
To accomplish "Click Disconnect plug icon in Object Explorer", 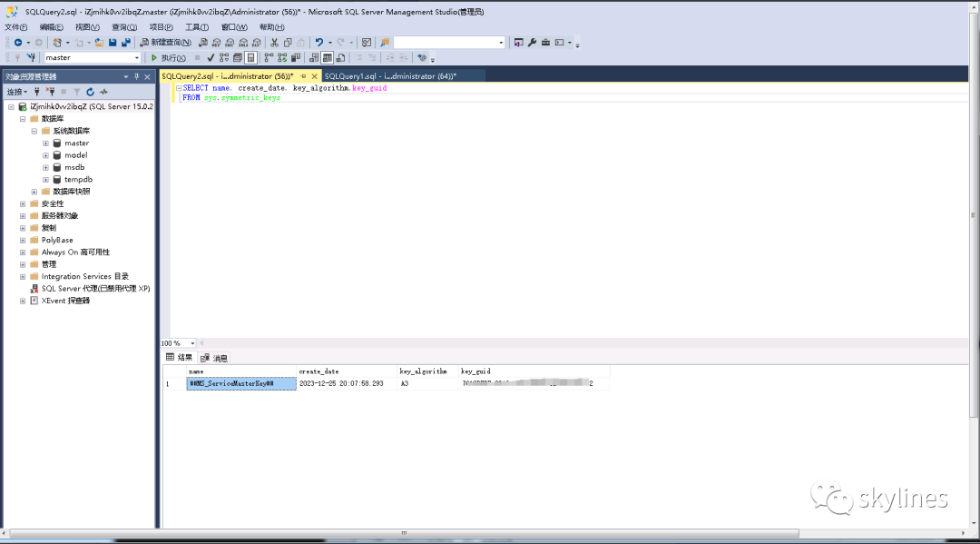I will [50, 92].
